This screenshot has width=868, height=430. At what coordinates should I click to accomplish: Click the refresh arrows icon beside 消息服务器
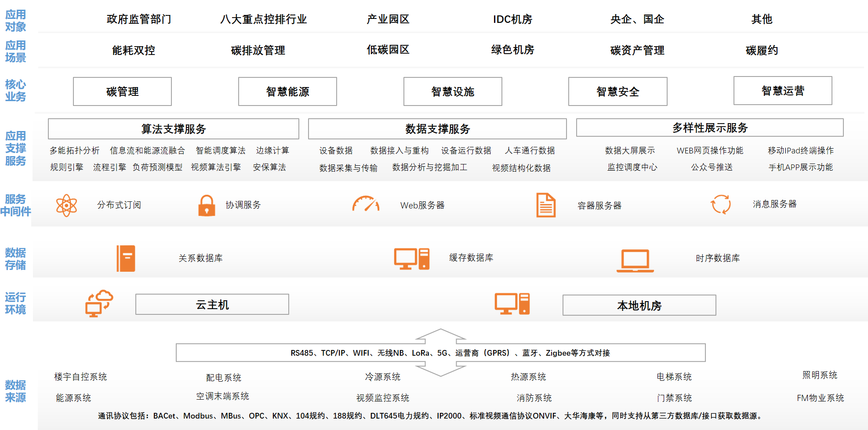point(721,204)
